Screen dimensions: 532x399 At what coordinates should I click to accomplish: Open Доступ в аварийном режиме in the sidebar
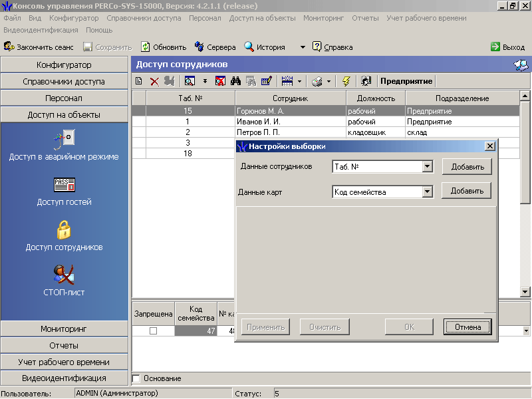pos(64,145)
